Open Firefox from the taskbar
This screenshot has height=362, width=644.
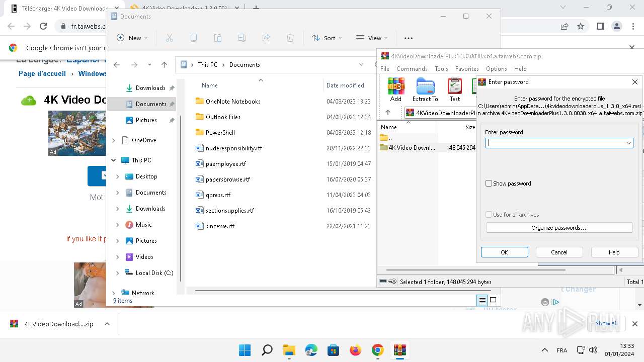(x=356, y=350)
